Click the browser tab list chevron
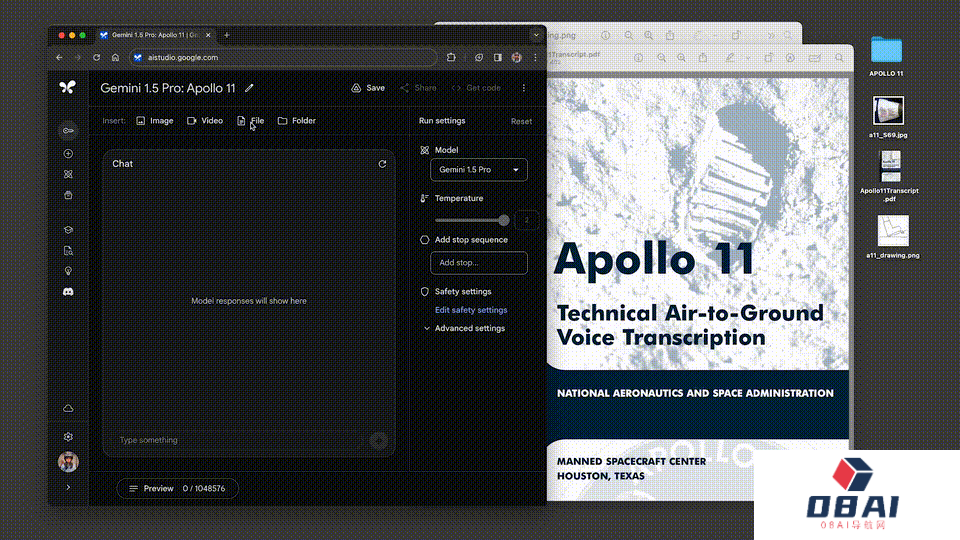960x540 pixels. tap(536, 35)
